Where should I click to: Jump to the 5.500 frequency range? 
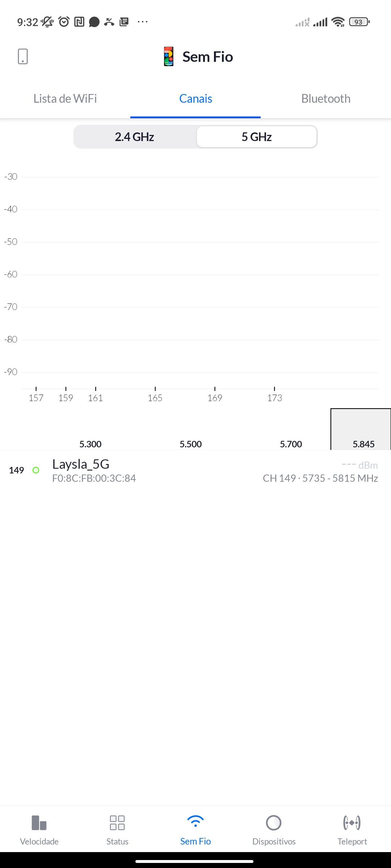pyautogui.click(x=191, y=444)
